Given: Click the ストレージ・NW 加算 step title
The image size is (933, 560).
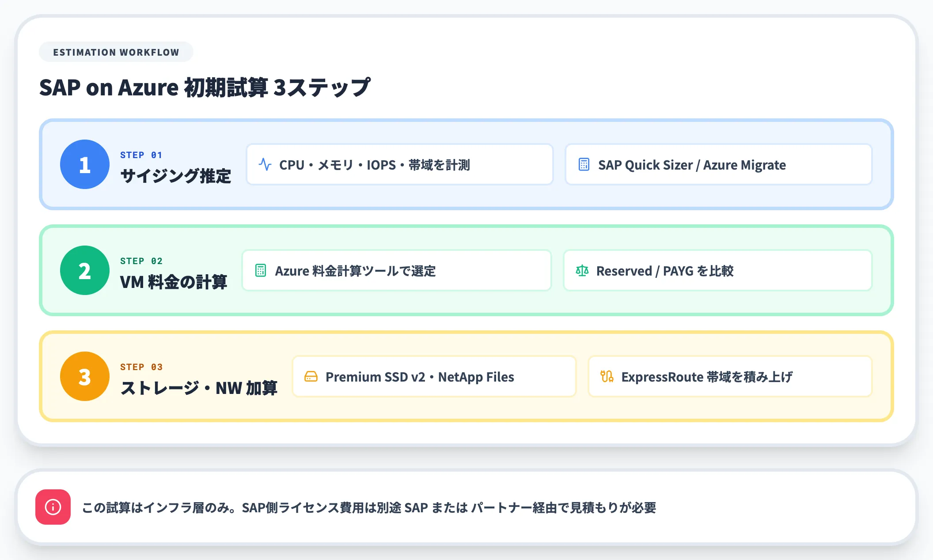Looking at the screenshot, I should point(199,388).
